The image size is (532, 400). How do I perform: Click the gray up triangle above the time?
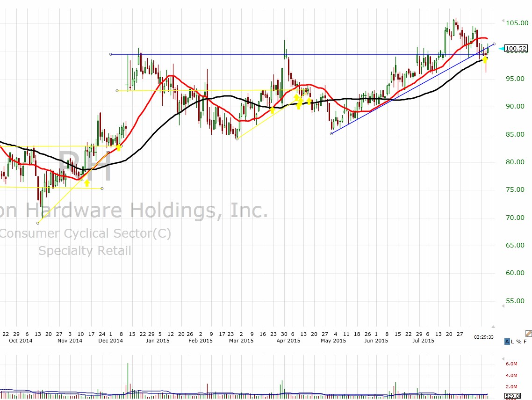pyautogui.click(x=493, y=327)
